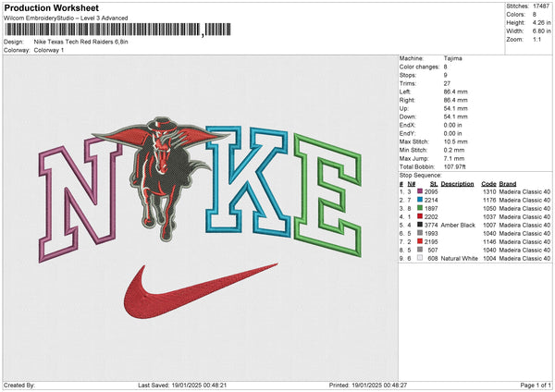This screenshot has width=555, height=392.
Task: Click the 'N#' column header
Action: [x=412, y=184]
